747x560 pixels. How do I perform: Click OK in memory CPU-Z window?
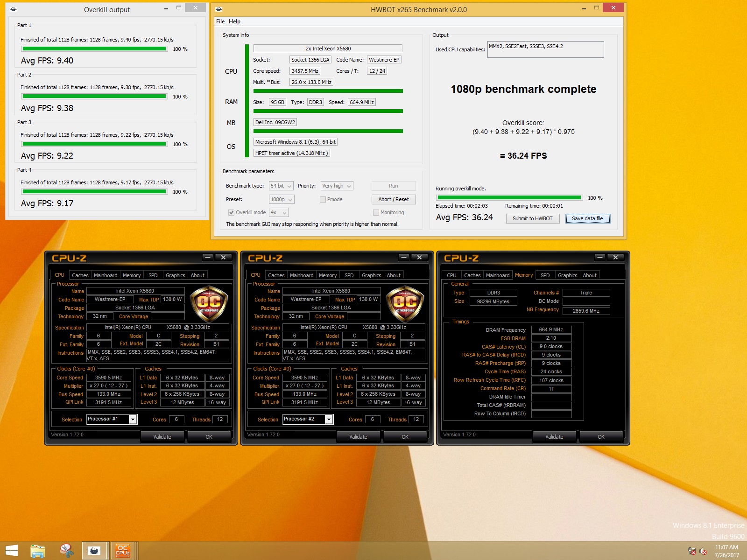point(601,437)
